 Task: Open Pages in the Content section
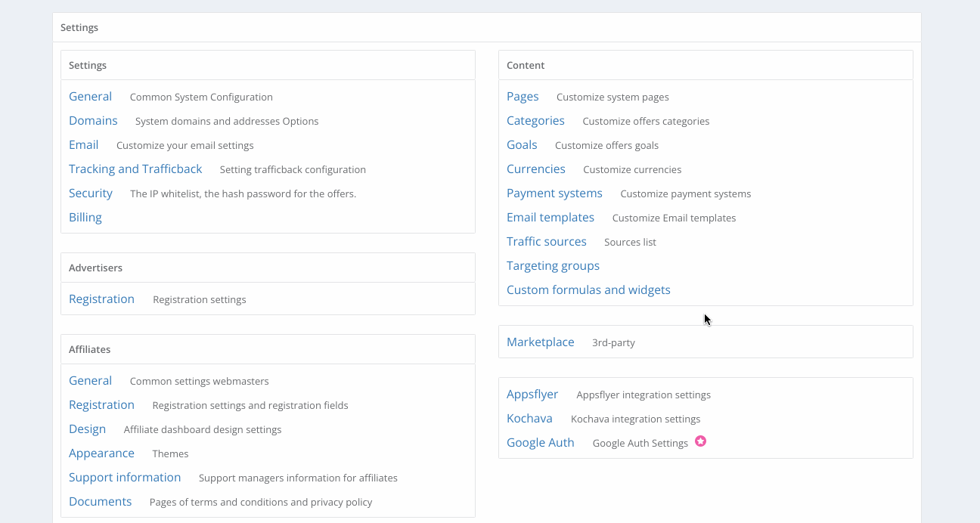[523, 97]
